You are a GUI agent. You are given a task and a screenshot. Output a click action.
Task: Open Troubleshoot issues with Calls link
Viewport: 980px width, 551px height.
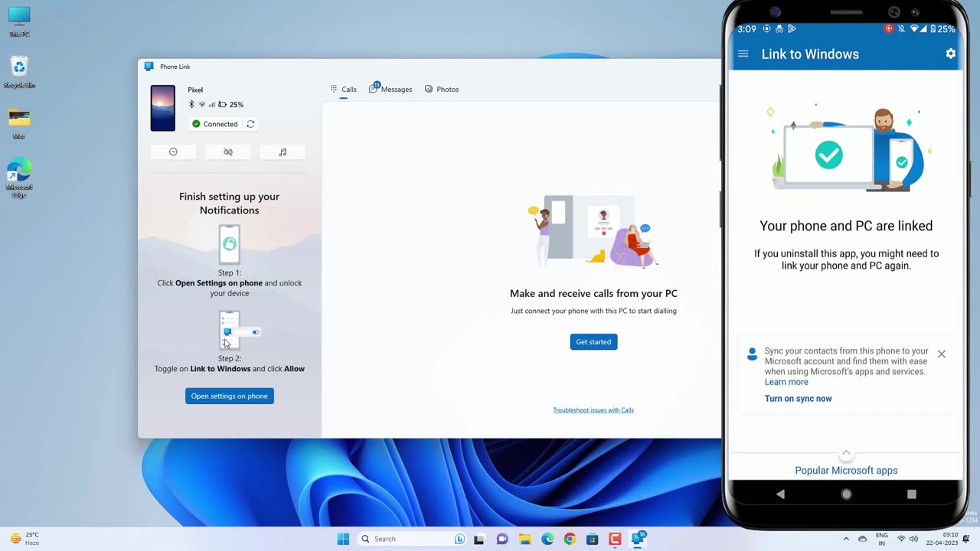593,410
